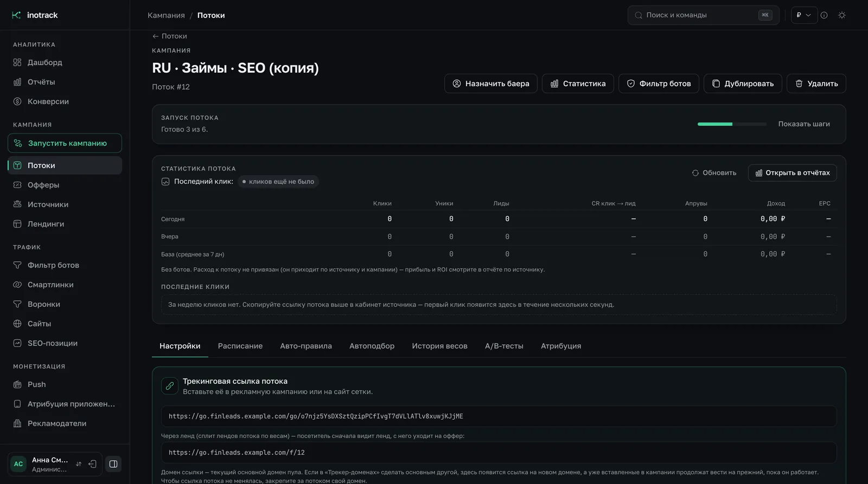The width and height of the screenshot is (868, 484).
Task: Click 'Обновить' to refresh statistics
Action: 714,173
